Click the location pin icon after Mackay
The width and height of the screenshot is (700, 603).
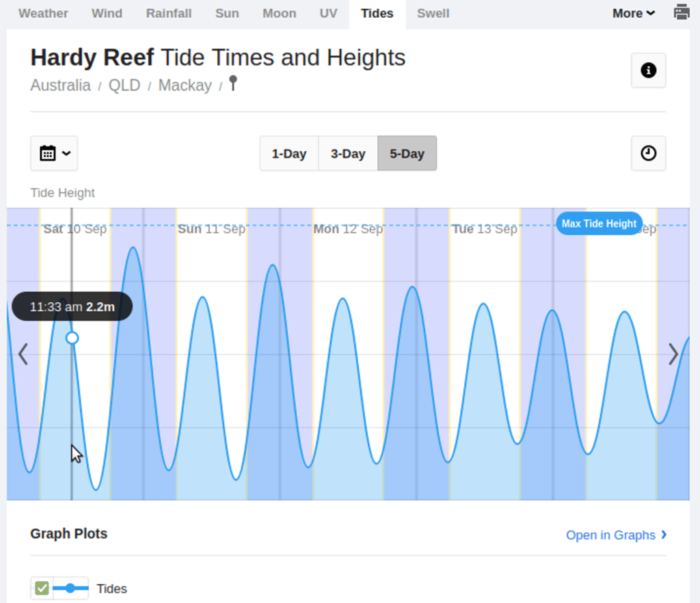pos(233,83)
